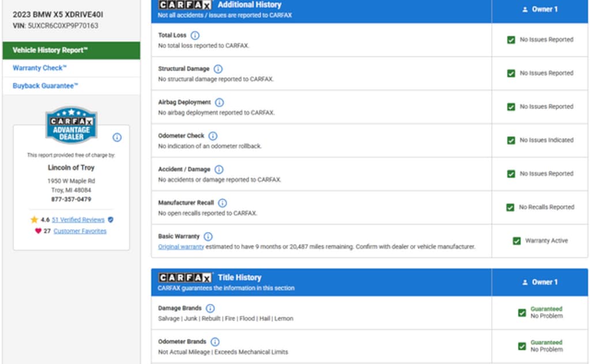Open the 51 Verified Reviews link
Screen dimensions: 590x364
(x=78, y=220)
